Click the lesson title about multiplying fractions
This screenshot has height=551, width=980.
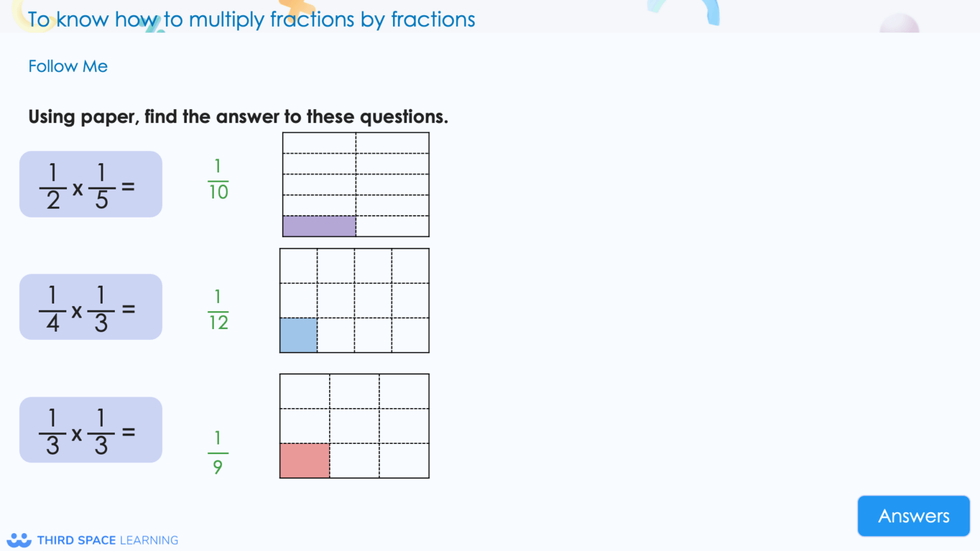click(251, 19)
